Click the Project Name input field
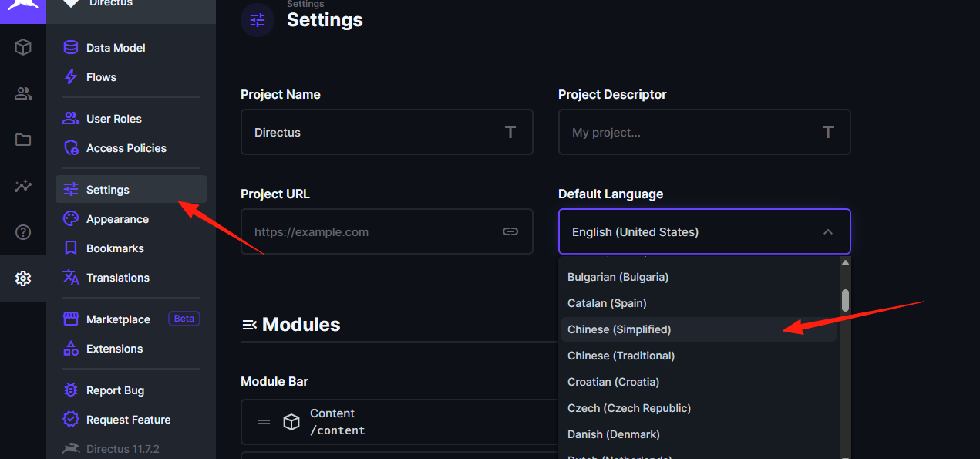Screen dimensions: 980x459 [386, 132]
